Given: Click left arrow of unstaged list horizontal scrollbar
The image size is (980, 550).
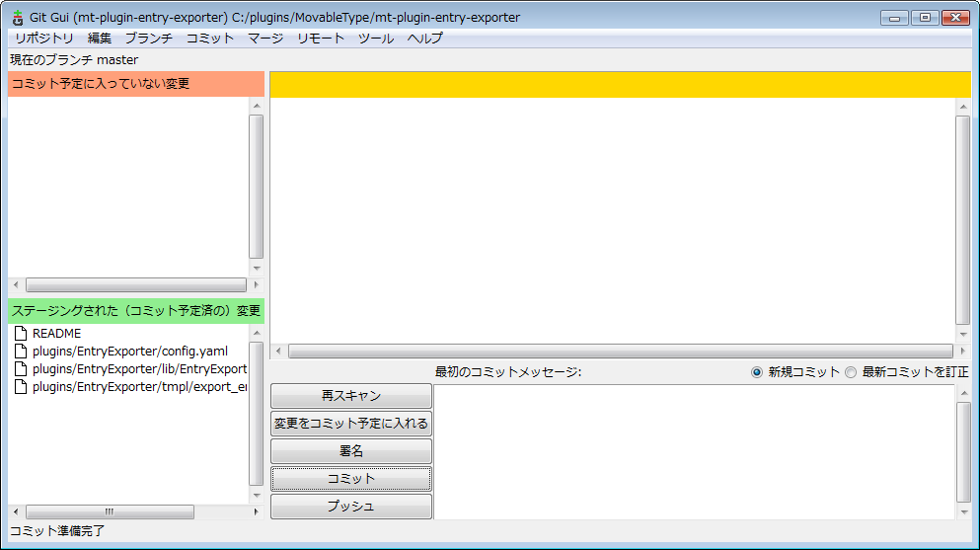Looking at the screenshot, I should pos(16,285).
